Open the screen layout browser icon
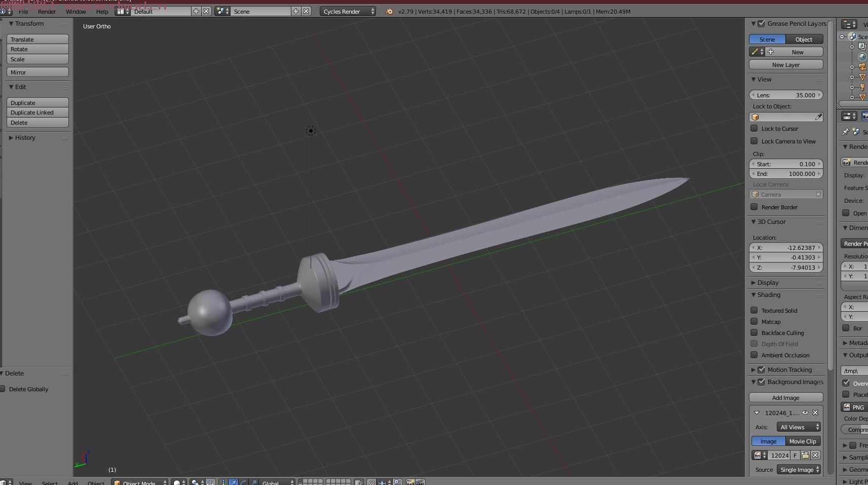 122,11
